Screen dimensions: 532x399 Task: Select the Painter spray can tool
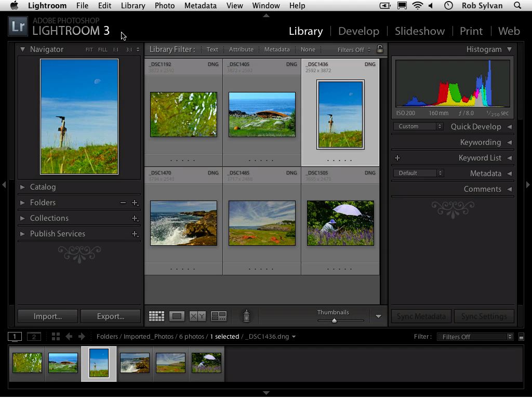click(x=246, y=316)
